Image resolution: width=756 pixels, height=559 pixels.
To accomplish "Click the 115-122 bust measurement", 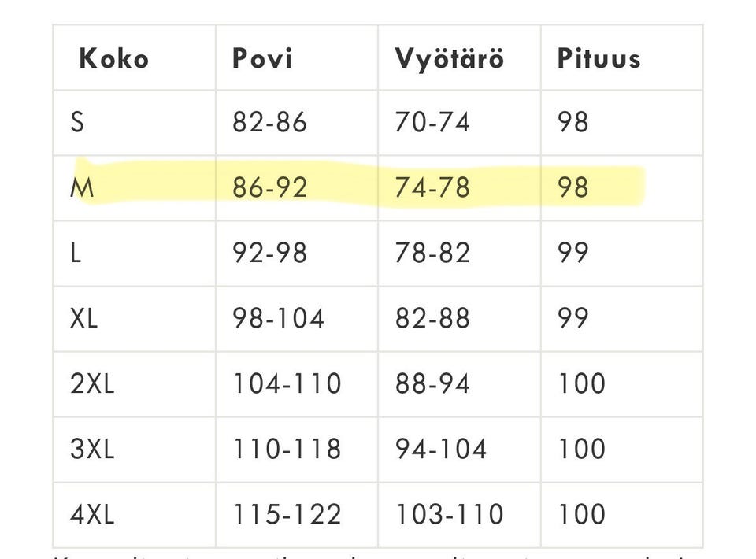I will click(287, 514).
